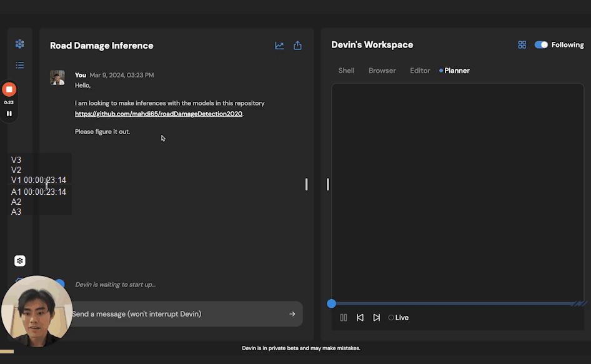Open the Editor tab
Screen dimensions: 591x364
pos(420,71)
